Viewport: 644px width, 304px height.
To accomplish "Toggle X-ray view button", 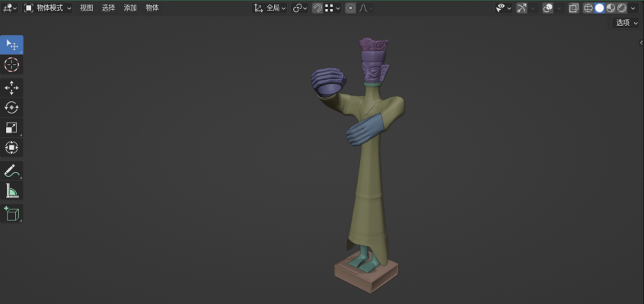I will coord(574,8).
